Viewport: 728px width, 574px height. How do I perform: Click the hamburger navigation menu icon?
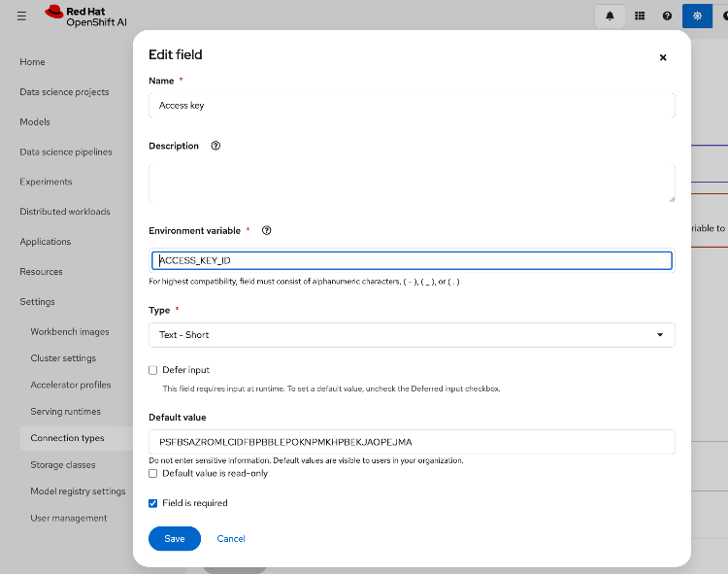[22, 16]
